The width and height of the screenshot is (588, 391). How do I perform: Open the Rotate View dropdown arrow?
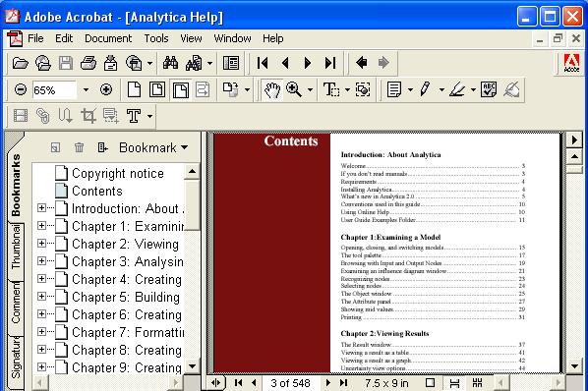click(247, 89)
